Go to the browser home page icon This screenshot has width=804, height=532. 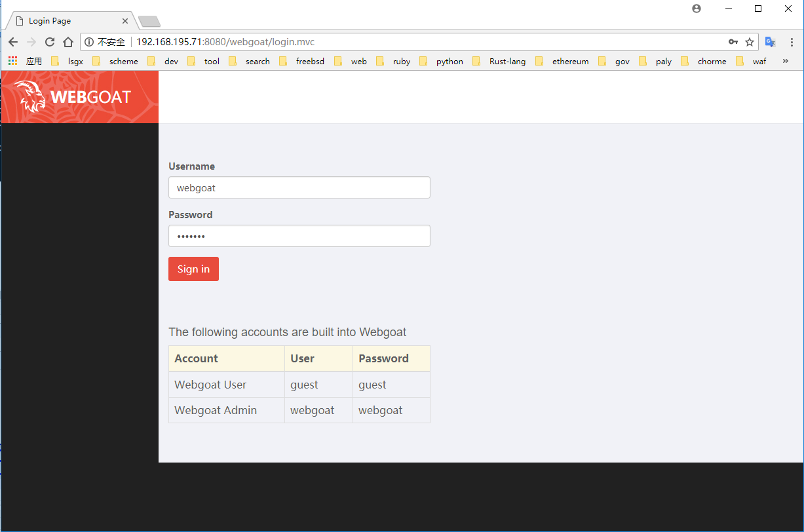(x=68, y=42)
